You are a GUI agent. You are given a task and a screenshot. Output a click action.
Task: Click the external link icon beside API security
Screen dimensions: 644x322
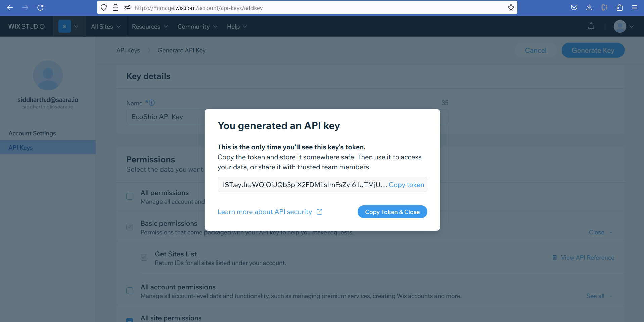point(319,212)
